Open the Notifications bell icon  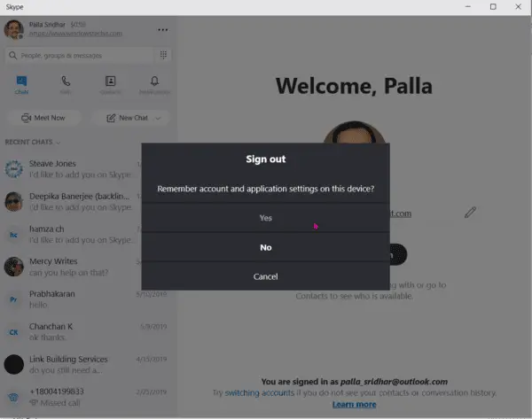[x=154, y=81]
